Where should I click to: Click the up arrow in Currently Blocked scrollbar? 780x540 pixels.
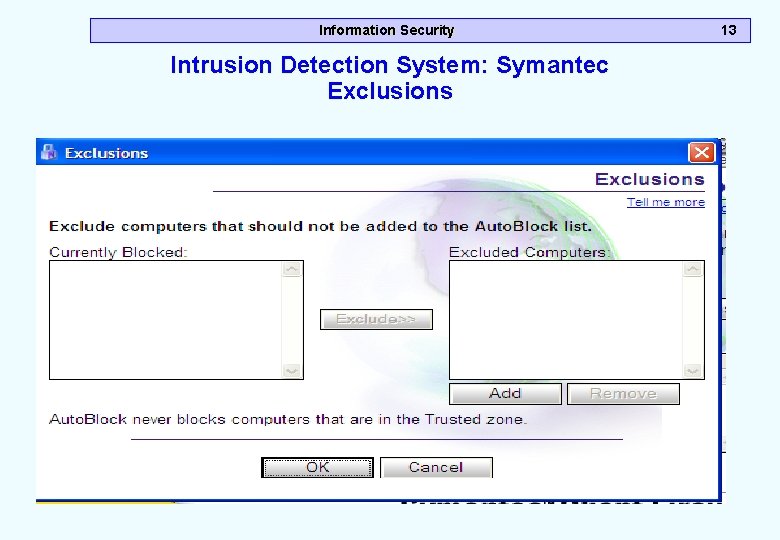(292, 269)
